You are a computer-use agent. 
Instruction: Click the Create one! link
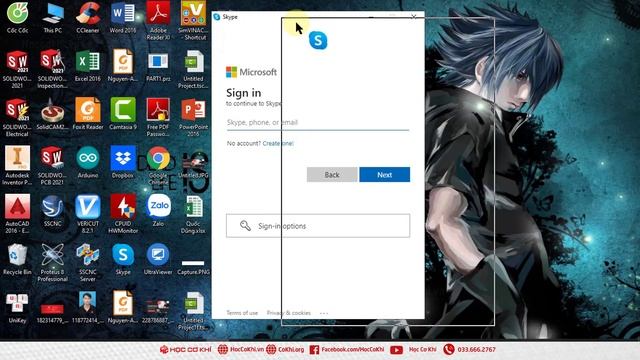[278, 143]
